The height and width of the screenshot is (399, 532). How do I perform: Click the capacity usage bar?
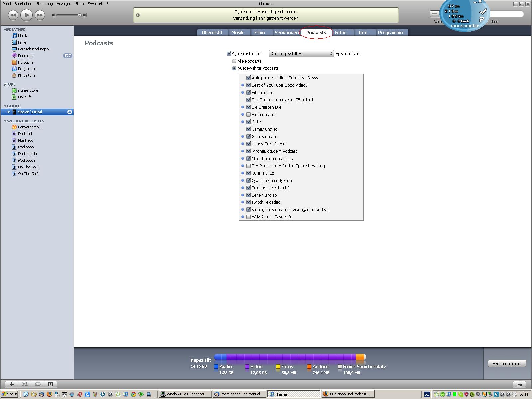(290, 357)
